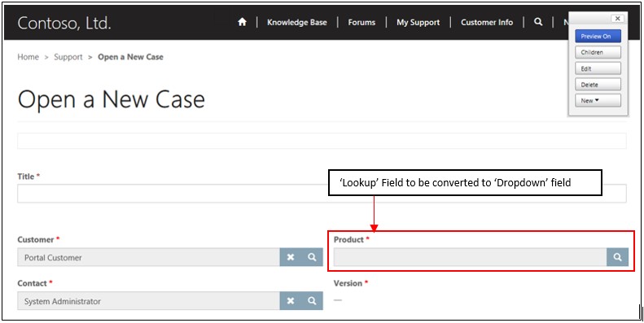Focus the Title input field
The width and height of the screenshot is (644, 323).
tap(322, 194)
